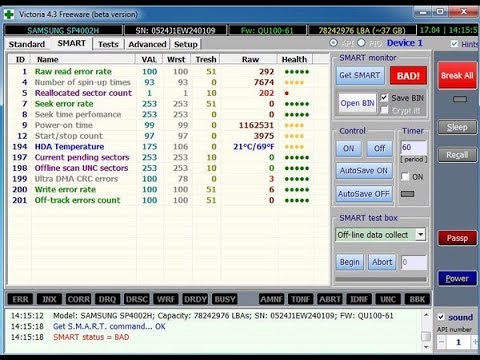The height and width of the screenshot is (360, 480).
Task: Click the UNC error indicator
Action: (x=388, y=299)
